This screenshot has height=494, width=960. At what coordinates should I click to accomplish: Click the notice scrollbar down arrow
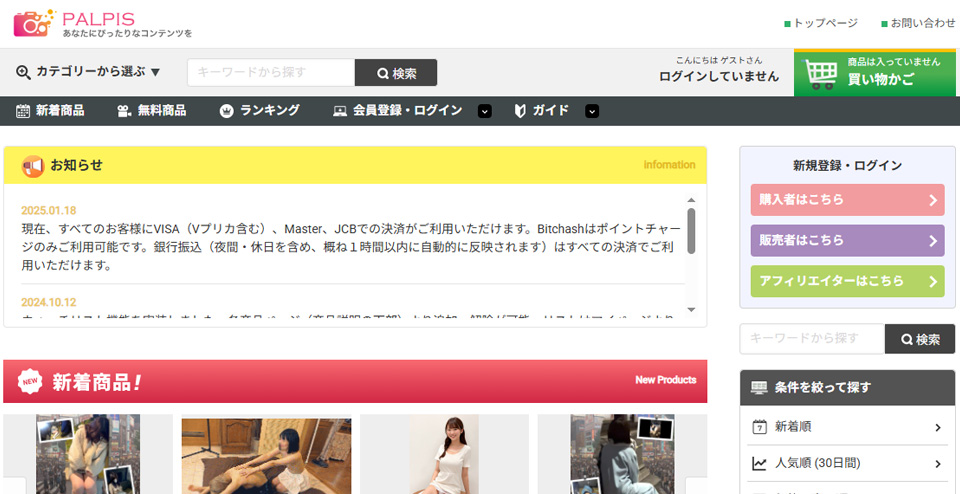(x=691, y=310)
